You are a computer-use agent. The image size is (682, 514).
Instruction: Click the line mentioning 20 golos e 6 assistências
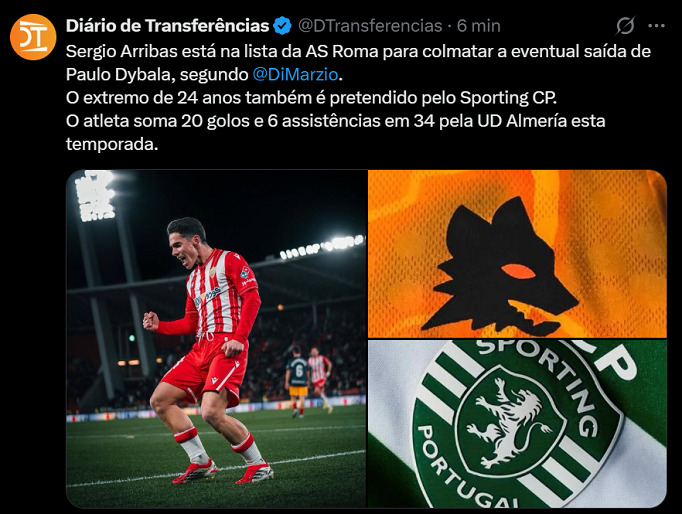point(335,120)
